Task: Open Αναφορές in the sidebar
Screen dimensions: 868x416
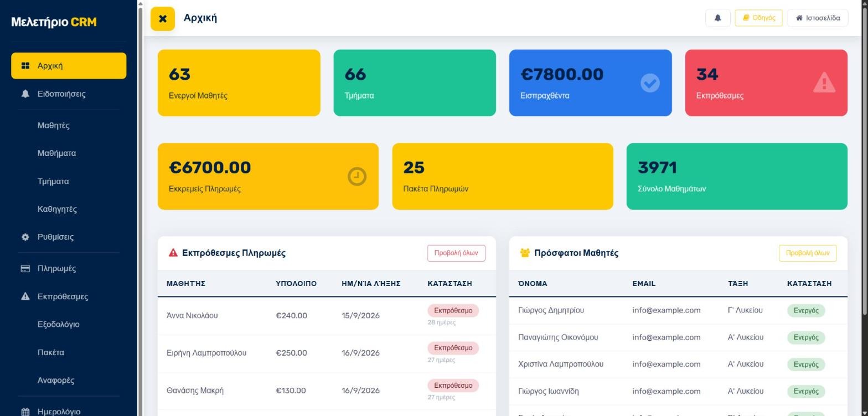Action: coord(69,381)
